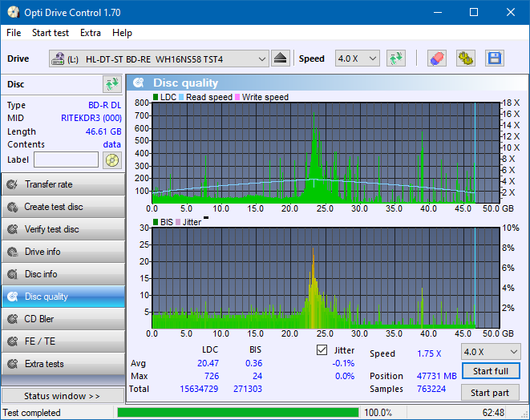Click the Jitter legend swatch
This screenshot has height=420, width=530.
click(x=178, y=222)
